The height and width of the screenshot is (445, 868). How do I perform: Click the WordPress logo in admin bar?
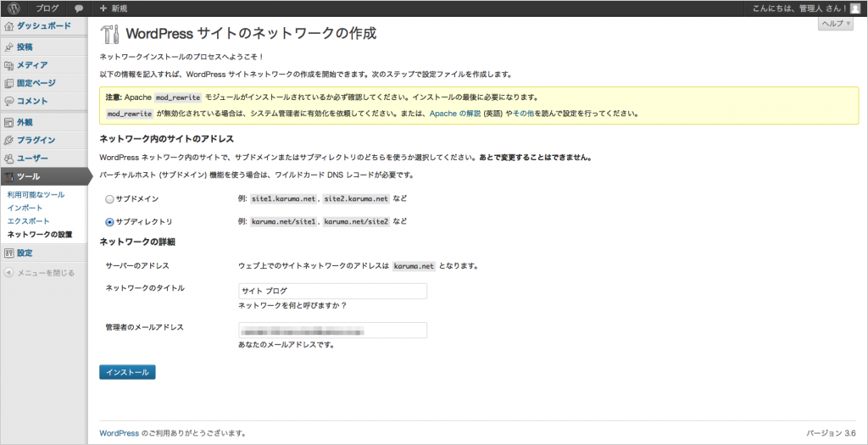point(14,8)
